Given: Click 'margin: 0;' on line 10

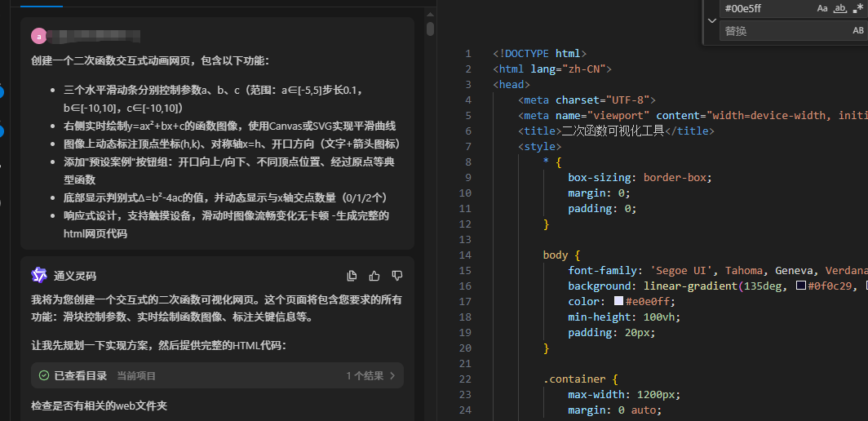Looking at the screenshot, I should click(599, 193).
